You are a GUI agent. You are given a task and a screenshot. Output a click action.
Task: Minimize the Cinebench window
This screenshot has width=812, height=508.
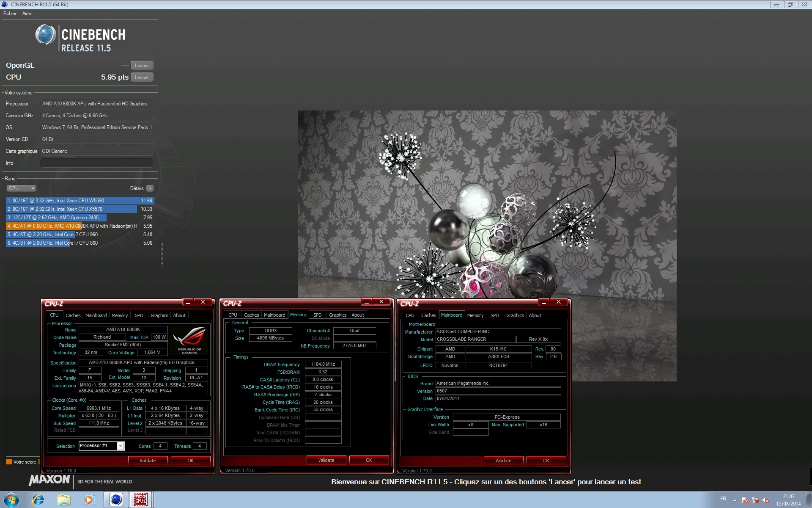[x=776, y=5]
